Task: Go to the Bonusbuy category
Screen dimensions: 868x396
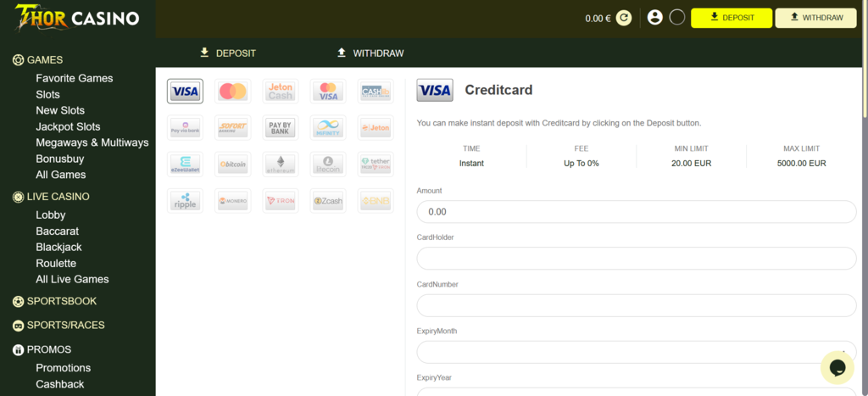Action: click(59, 159)
